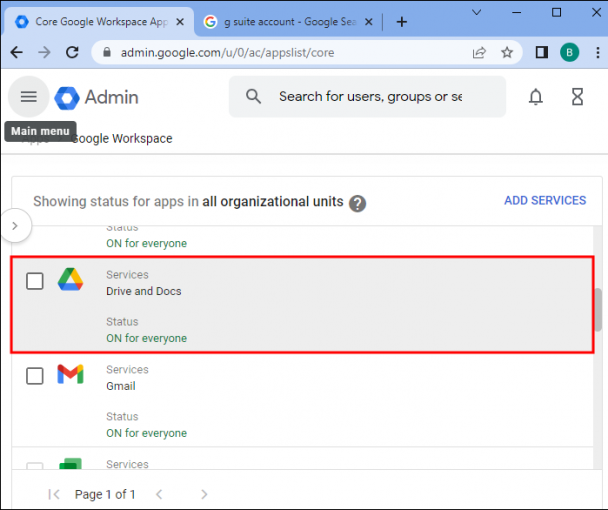608x510 pixels.
Task: Open the hourglass tasks icon
Action: (577, 97)
